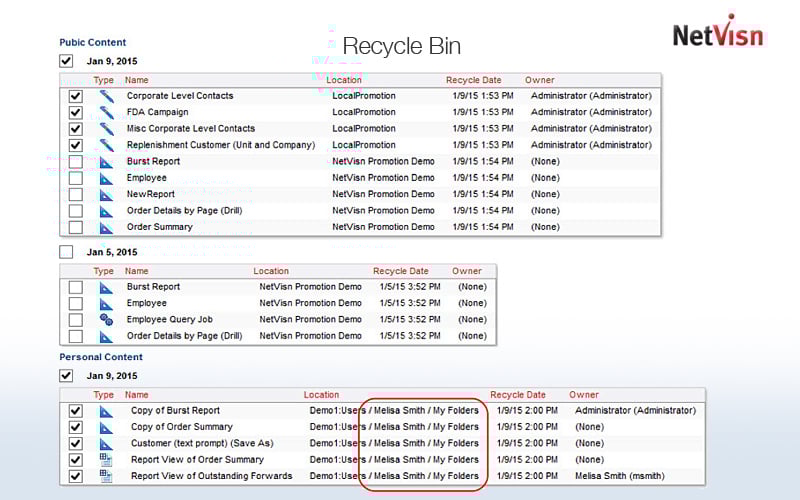Click the NetVisn logo
800x500 pixels.
tap(719, 32)
